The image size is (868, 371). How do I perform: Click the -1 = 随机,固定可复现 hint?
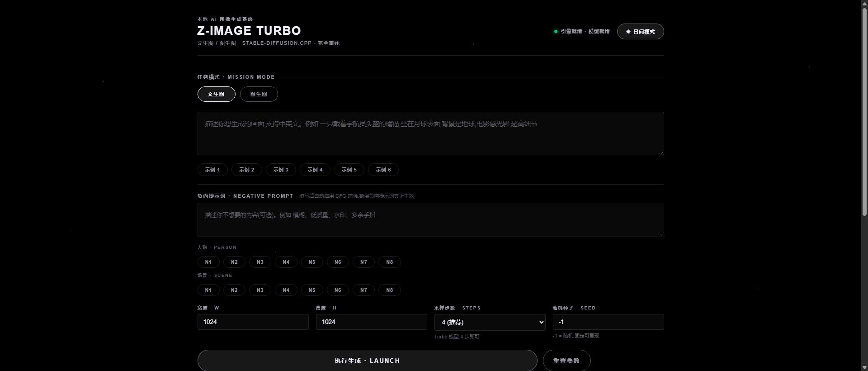tap(576, 336)
